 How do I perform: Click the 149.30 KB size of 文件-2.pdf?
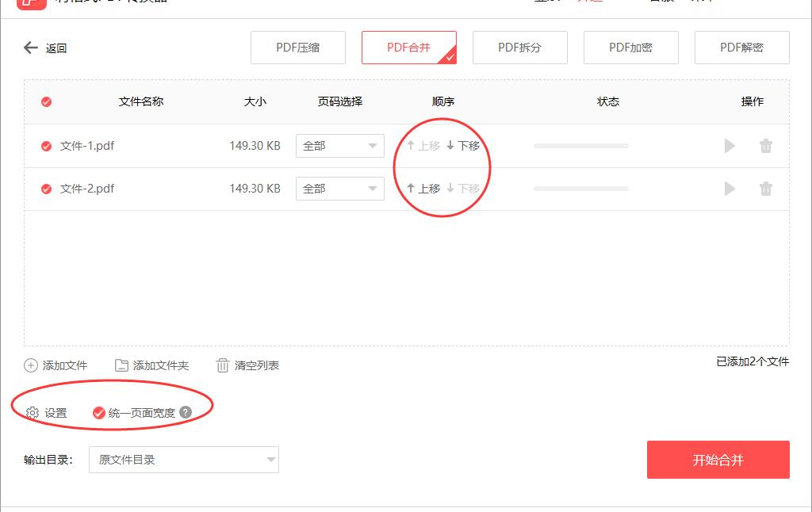point(255,189)
